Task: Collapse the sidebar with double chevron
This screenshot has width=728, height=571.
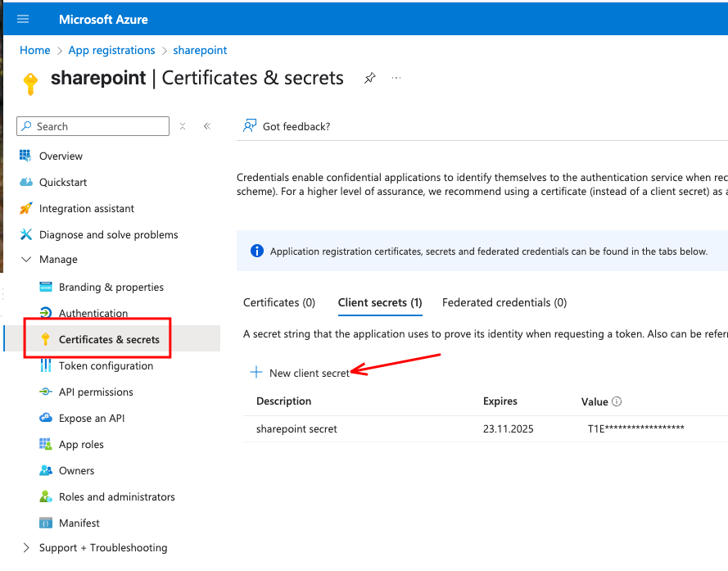Action: (207, 126)
